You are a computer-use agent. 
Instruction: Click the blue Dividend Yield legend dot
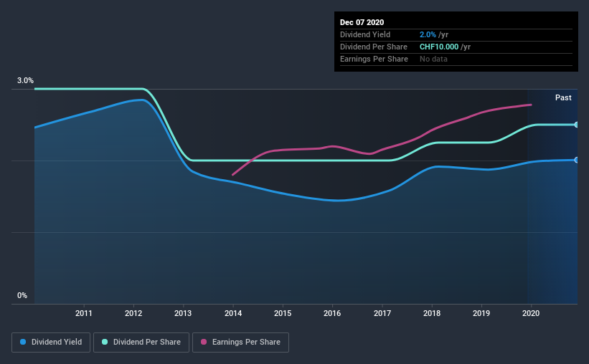point(23,342)
